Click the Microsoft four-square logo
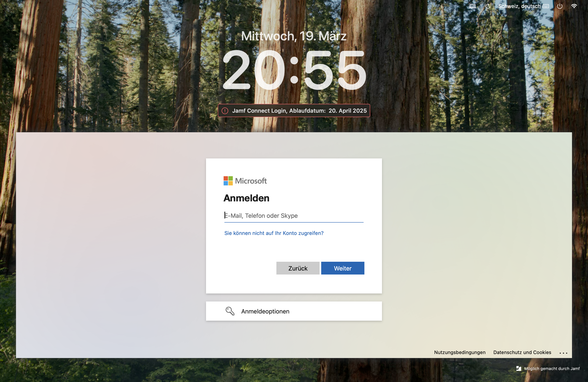The image size is (588, 382). (x=228, y=181)
